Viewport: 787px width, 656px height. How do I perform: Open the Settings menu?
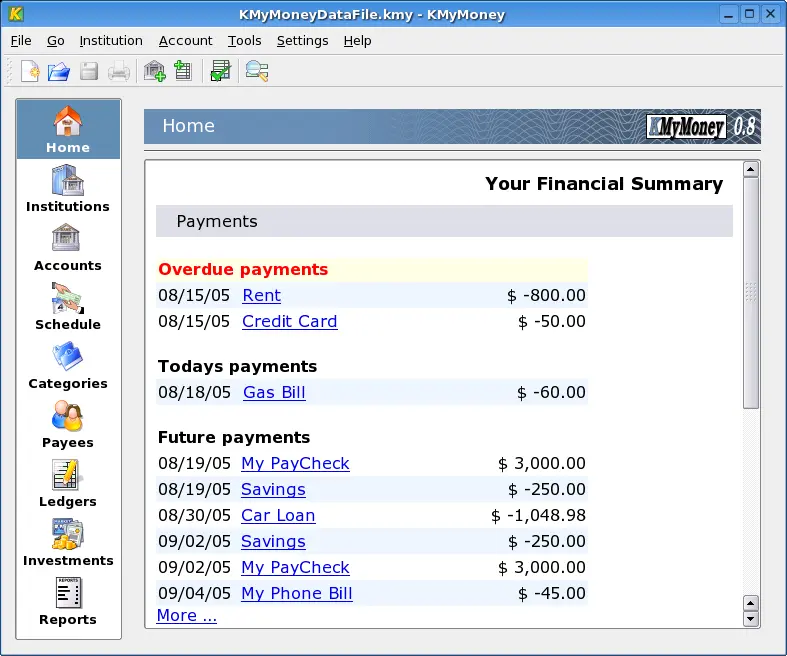tap(303, 41)
